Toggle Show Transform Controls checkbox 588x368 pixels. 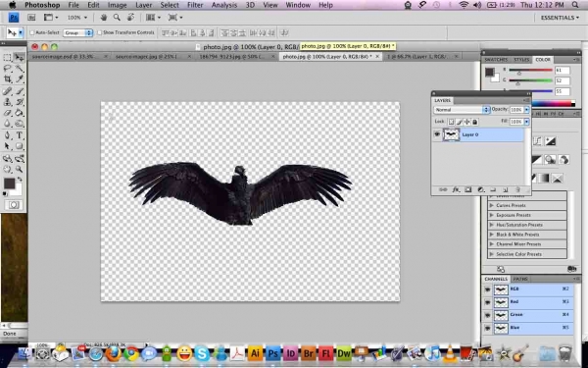tap(100, 32)
